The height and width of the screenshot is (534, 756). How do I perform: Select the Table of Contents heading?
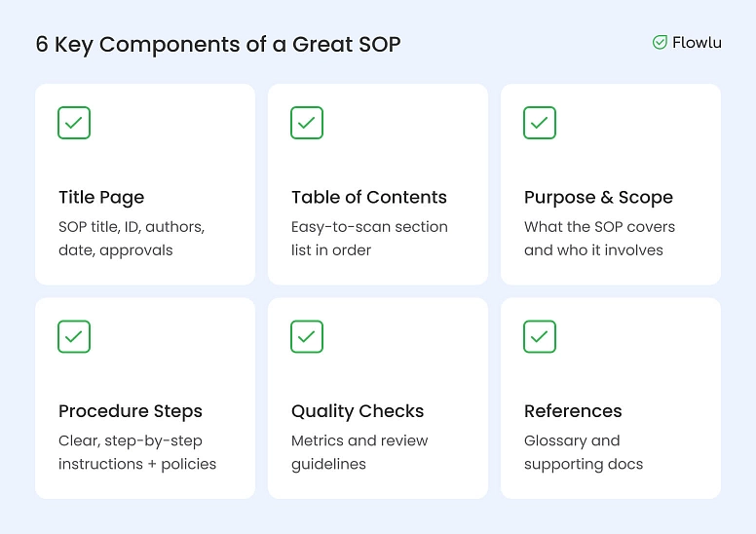pyautogui.click(x=368, y=197)
